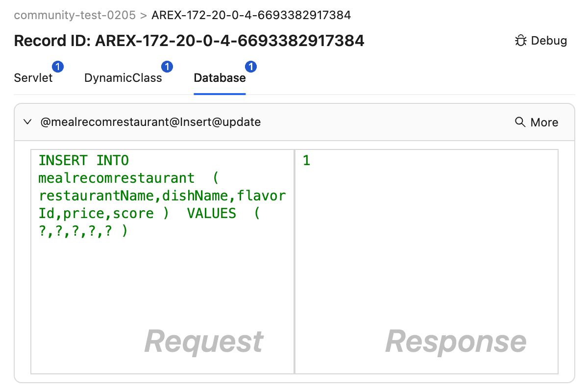The image size is (588, 392).
Task: Click the AREX record breadcrumb item
Action: tap(251, 15)
